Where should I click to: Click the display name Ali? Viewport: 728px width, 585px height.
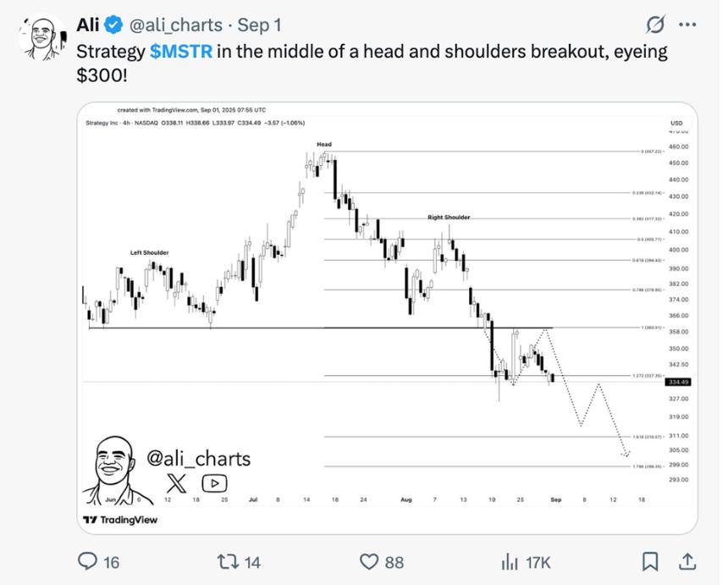tap(88, 25)
